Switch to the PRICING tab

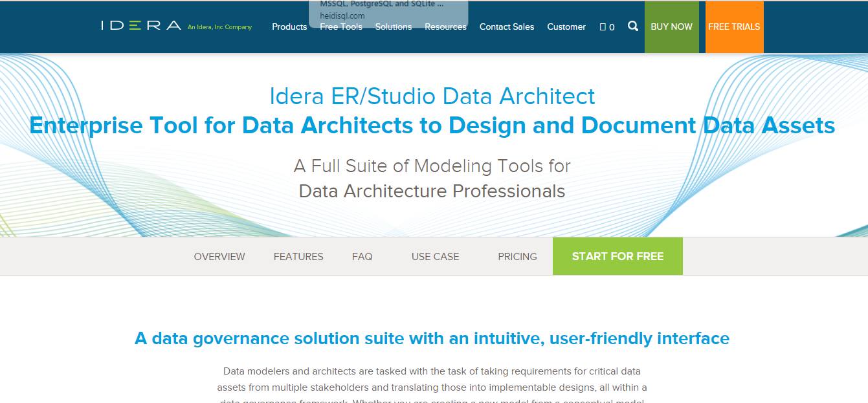pyautogui.click(x=517, y=256)
